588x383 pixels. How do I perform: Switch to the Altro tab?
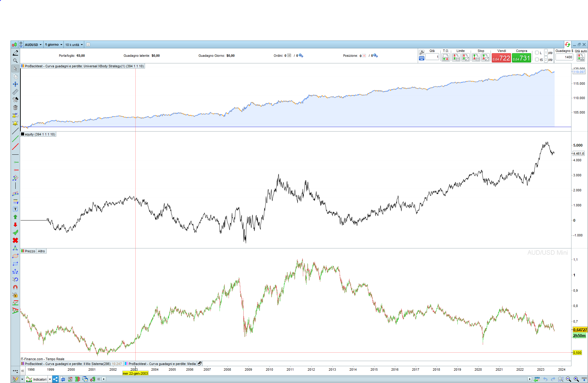click(41, 251)
